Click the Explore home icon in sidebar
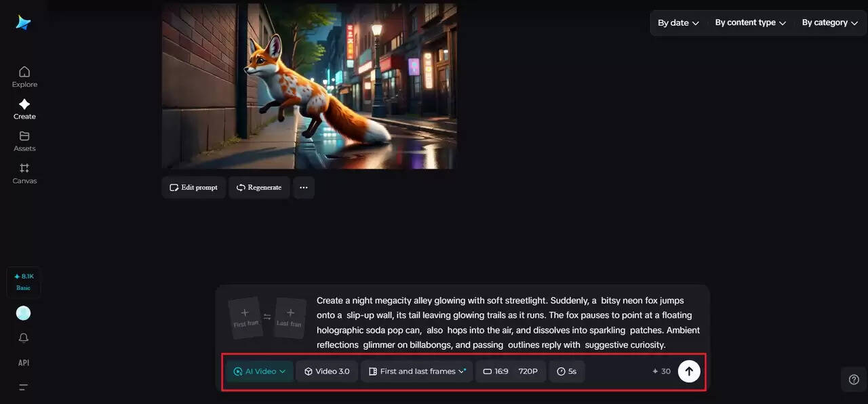868x404 pixels. tap(24, 72)
